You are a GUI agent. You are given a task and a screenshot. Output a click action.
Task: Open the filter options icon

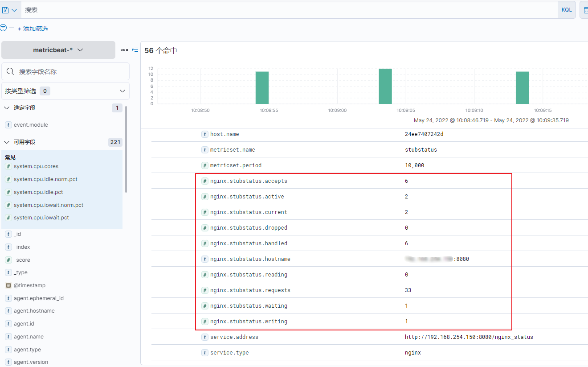(x=4, y=28)
